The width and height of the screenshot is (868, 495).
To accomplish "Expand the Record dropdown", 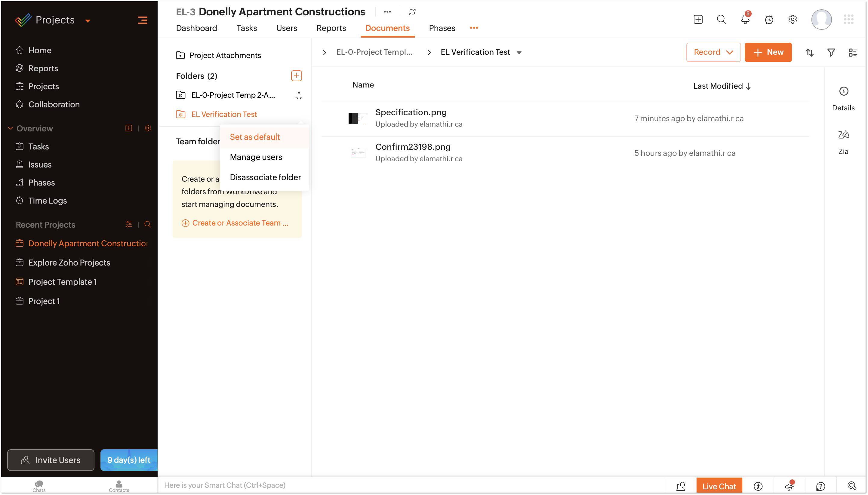I will 713,52.
